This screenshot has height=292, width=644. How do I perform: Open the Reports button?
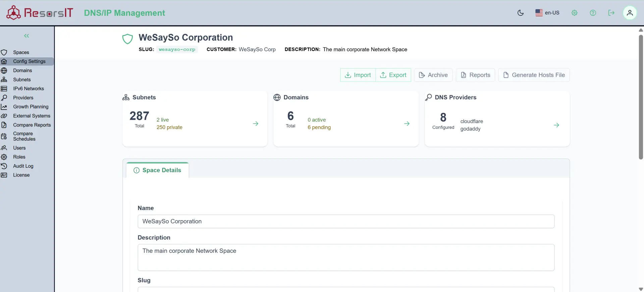click(475, 75)
